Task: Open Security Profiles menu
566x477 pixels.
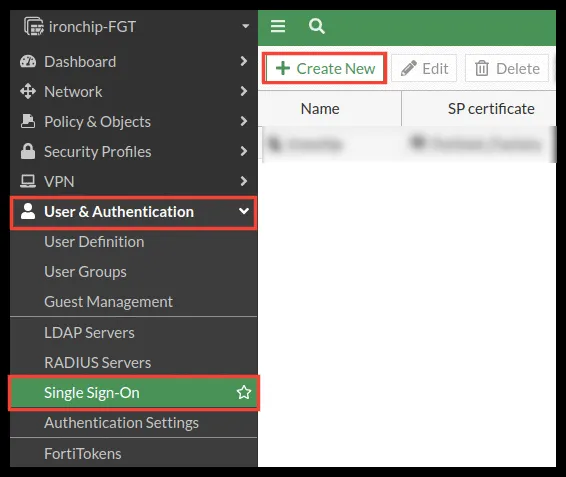Action: [134, 152]
